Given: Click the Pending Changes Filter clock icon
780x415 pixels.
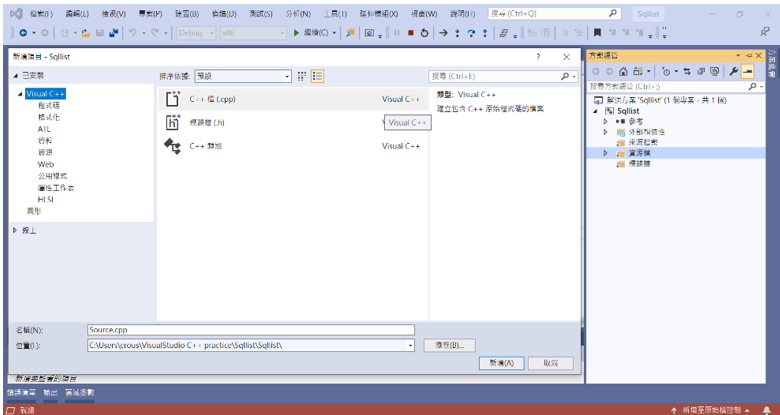Looking at the screenshot, I should tap(666, 72).
